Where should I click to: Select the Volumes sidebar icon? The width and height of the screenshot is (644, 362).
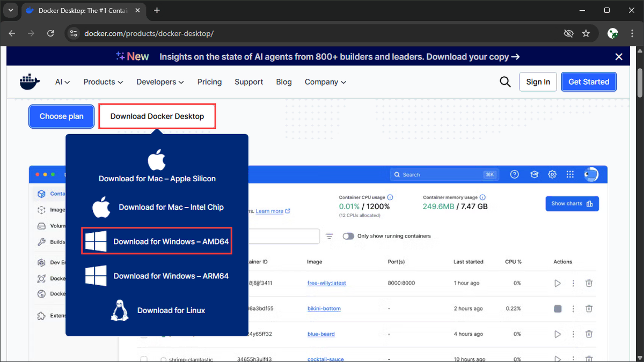coord(41,226)
